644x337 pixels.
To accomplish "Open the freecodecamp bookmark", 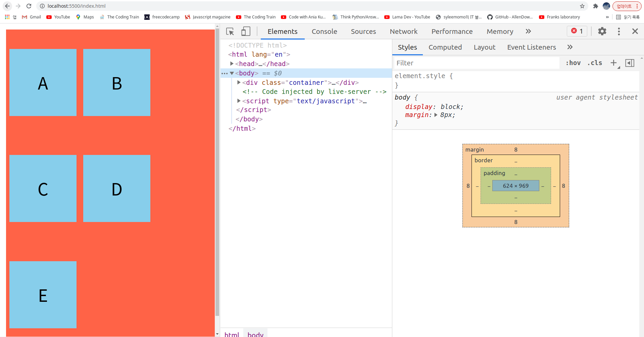I will pos(162,17).
